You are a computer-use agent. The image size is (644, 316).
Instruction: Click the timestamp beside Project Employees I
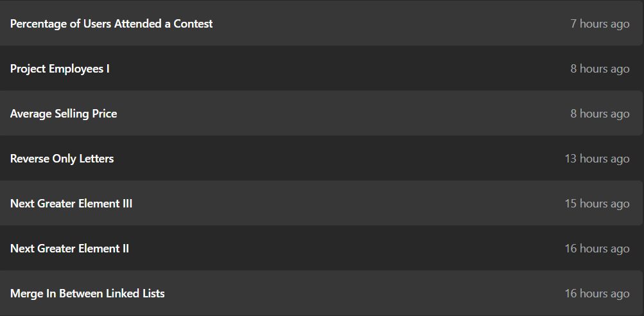point(600,69)
